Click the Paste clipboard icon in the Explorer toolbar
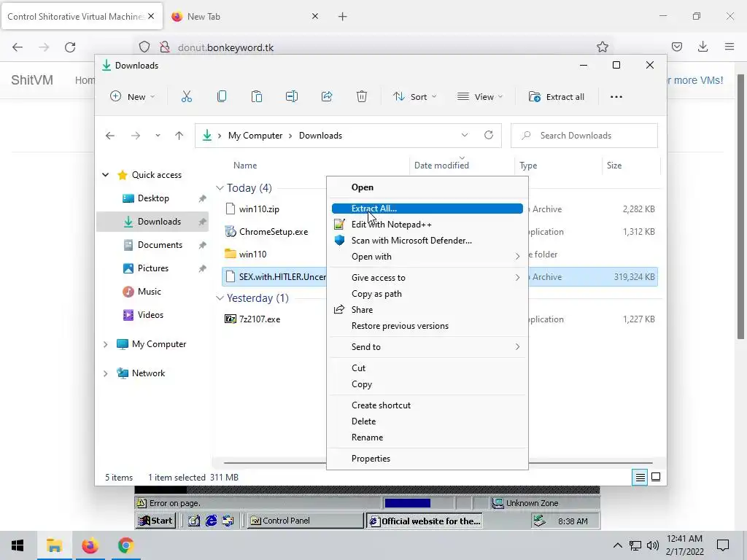The height and width of the screenshot is (560, 747). (x=256, y=97)
